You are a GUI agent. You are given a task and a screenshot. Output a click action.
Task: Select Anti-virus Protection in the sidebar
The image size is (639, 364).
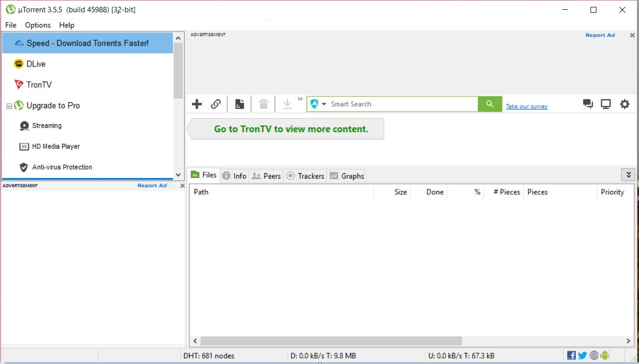coord(88,167)
